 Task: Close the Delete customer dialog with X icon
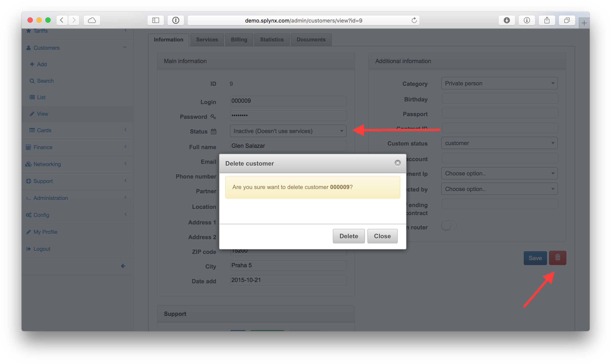pos(398,163)
